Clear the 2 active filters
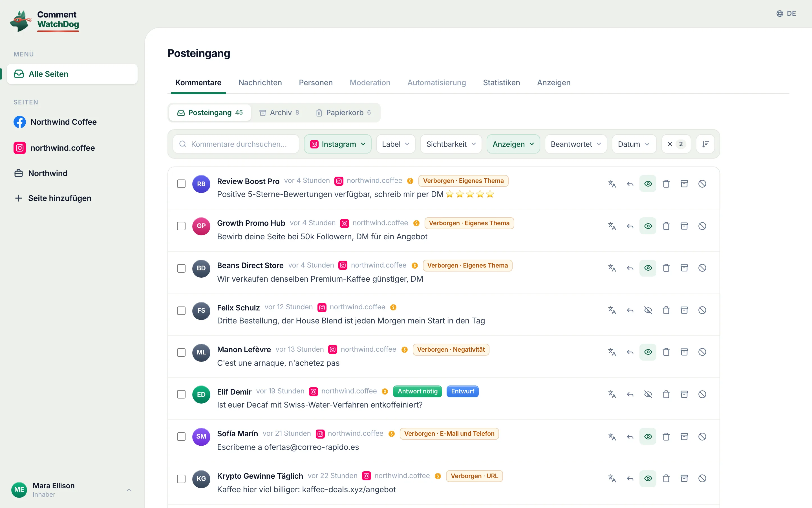Screen dimensions: 812x508 click(676, 144)
